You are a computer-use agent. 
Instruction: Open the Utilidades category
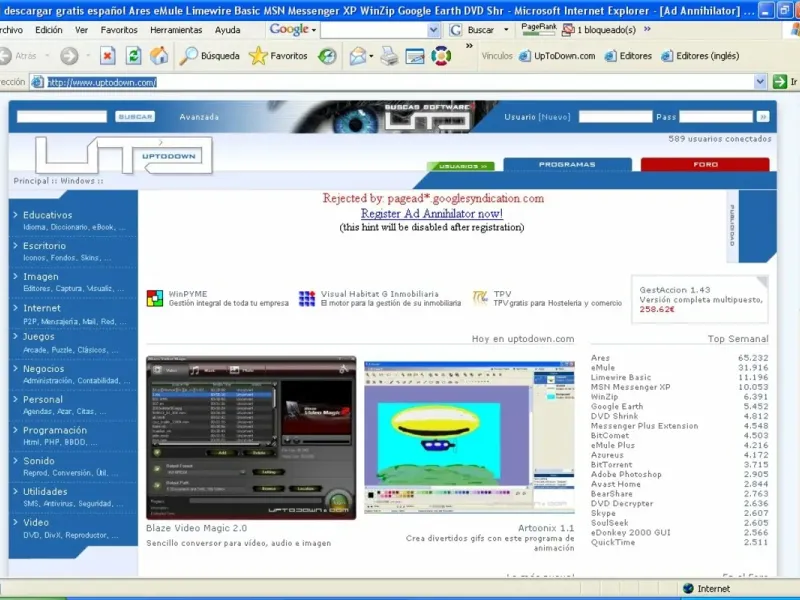click(x=45, y=492)
